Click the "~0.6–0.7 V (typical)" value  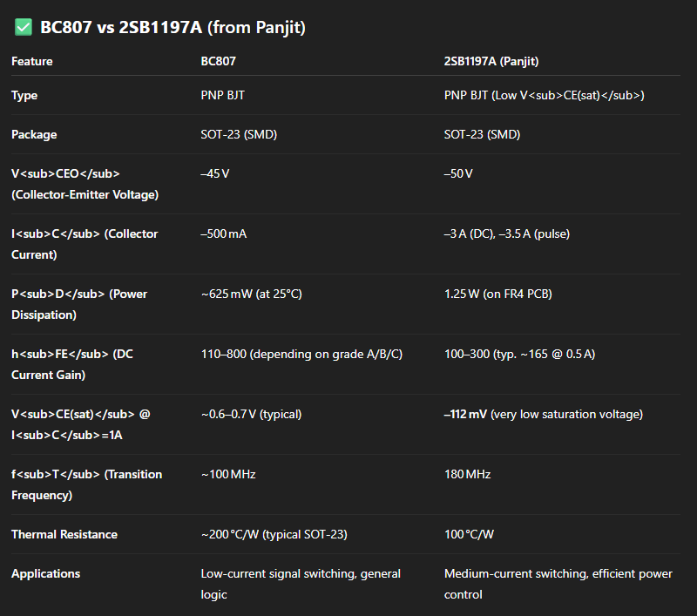click(x=251, y=414)
